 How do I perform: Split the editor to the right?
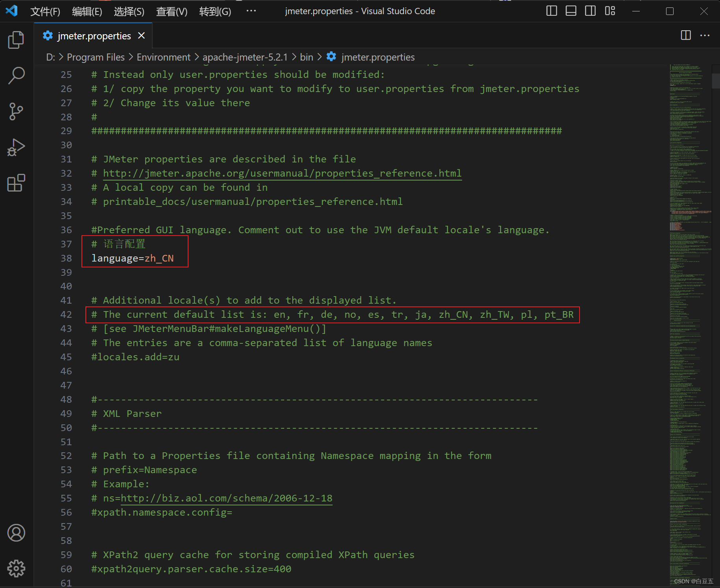pyautogui.click(x=686, y=35)
